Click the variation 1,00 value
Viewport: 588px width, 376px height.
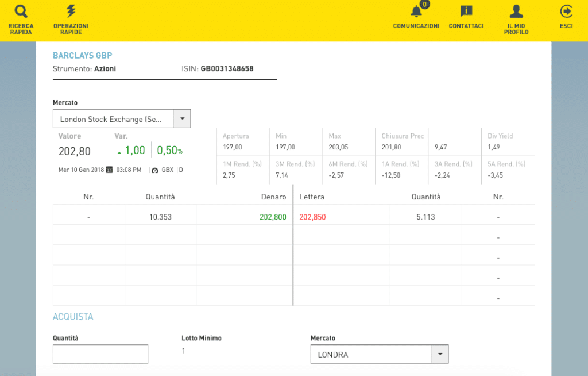pyautogui.click(x=135, y=151)
